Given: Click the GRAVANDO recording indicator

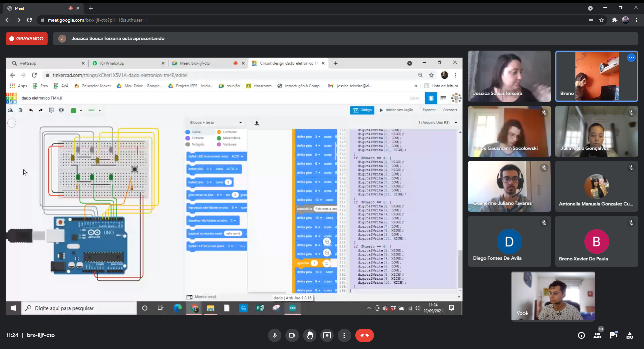Looking at the screenshot, I should pos(26,39).
